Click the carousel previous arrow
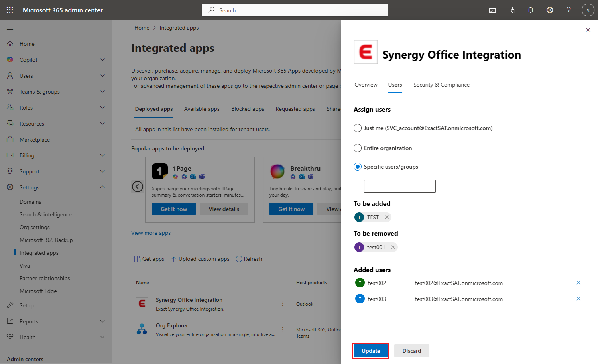The image size is (598, 364). tap(138, 186)
